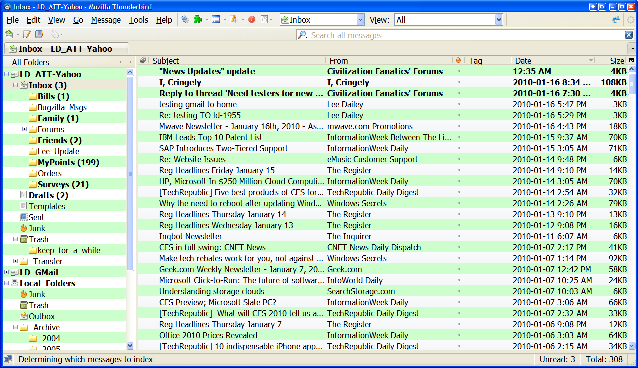The width and height of the screenshot is (638, 368).
Task: Open the Help menu
Action: [164, 20]
